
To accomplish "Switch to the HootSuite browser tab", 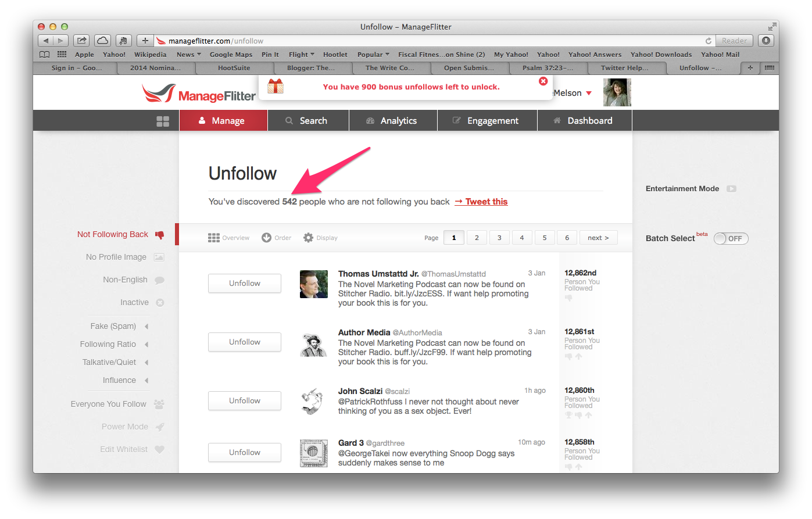I will coord(234,68).
